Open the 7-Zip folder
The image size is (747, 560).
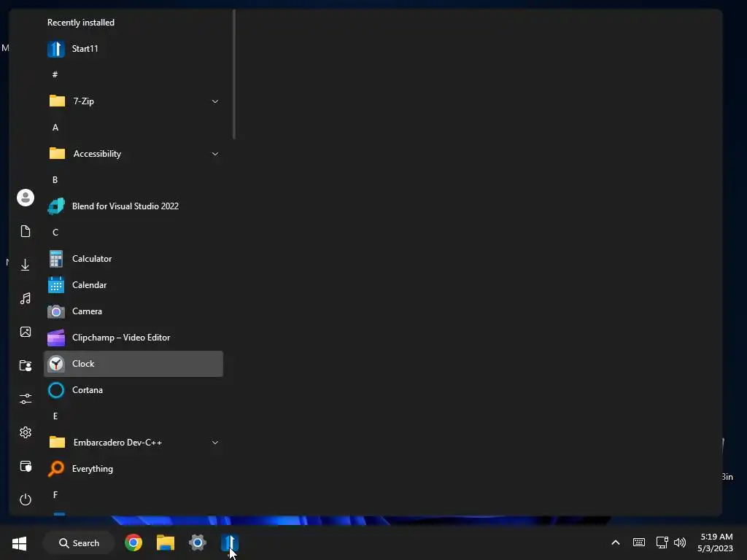(133, 101)
